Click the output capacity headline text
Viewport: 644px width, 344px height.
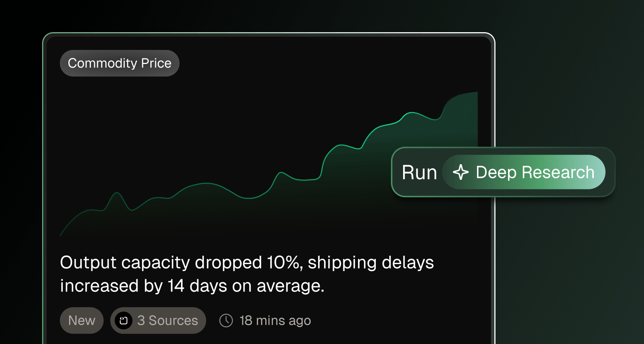coord(247,274)
